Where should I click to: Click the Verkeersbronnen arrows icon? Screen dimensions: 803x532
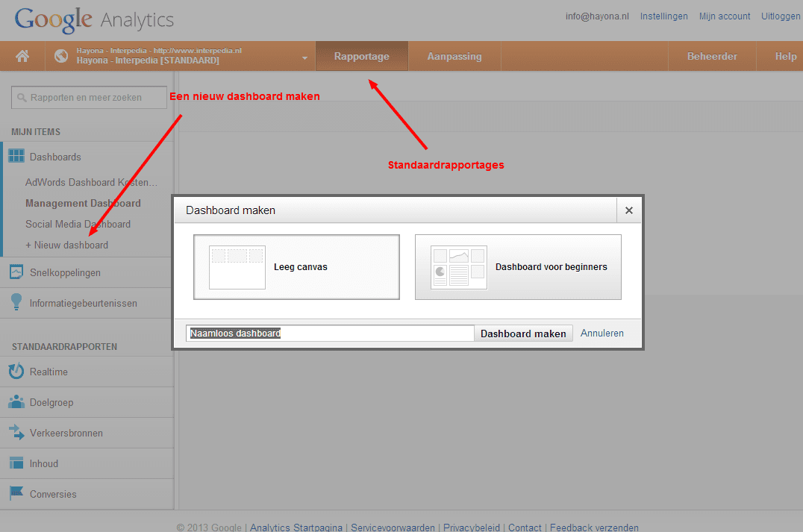coord(16,432)
